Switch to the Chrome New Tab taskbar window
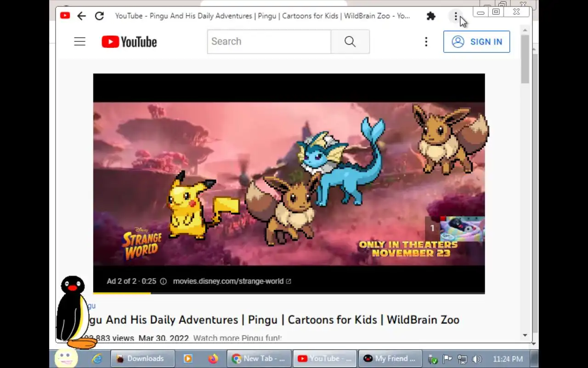Image resolution: width=588 pixels, height=368 pixels. click(x=260, y=359)
